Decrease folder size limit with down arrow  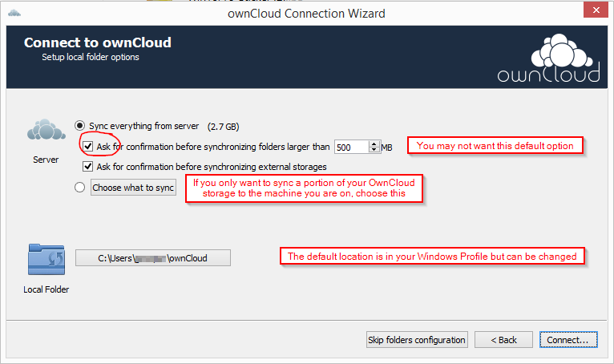coord(374,151)
